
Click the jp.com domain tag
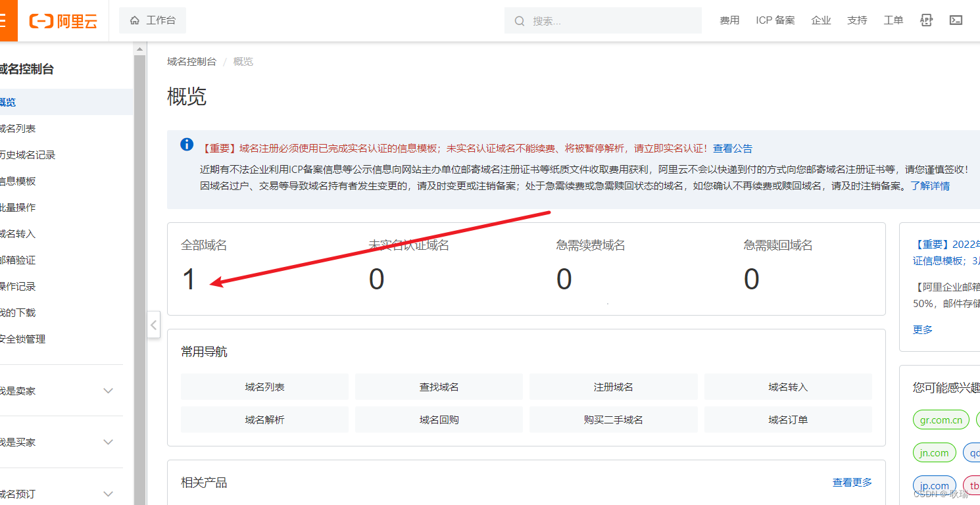click(x=935, y=485)
